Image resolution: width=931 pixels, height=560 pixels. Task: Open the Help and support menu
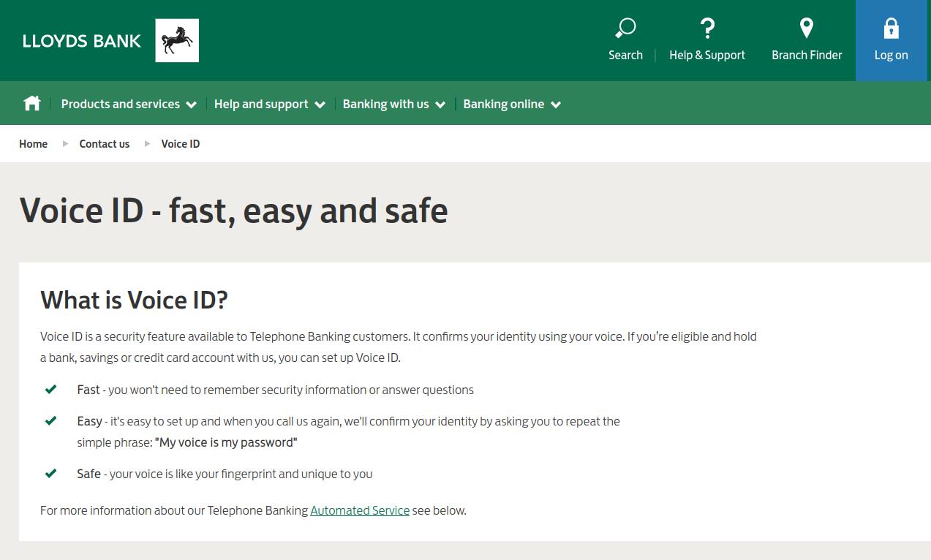click(x=261, y=104)
